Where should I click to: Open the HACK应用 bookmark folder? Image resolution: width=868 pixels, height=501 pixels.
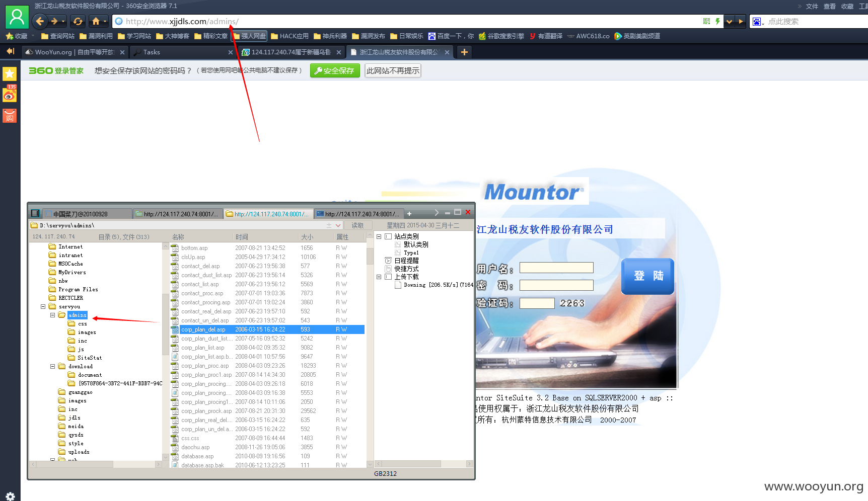[290, 36]
